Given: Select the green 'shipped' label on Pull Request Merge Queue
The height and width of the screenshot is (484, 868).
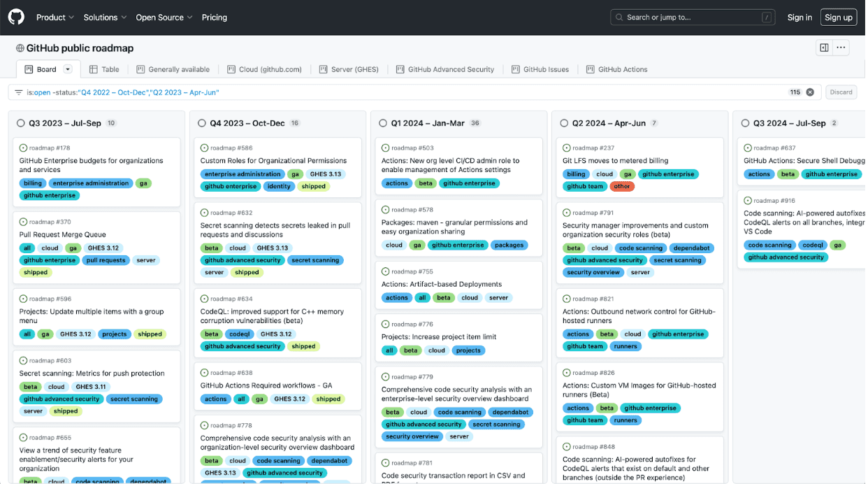Looking at the screenshot, I should 35,272.
